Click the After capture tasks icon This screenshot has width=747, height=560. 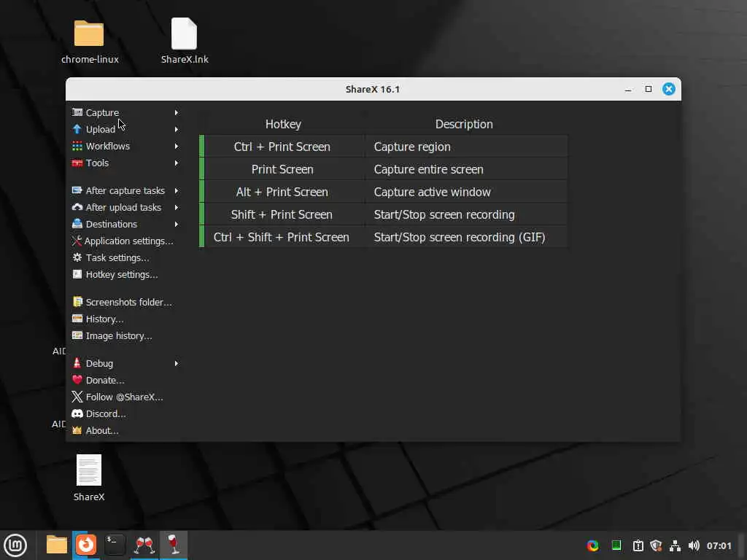77,190
